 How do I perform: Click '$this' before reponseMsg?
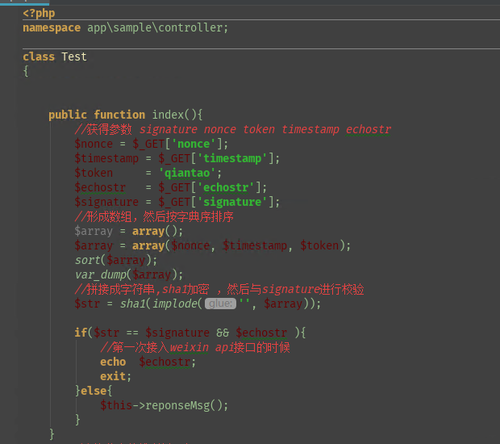[x=116, y=405]
